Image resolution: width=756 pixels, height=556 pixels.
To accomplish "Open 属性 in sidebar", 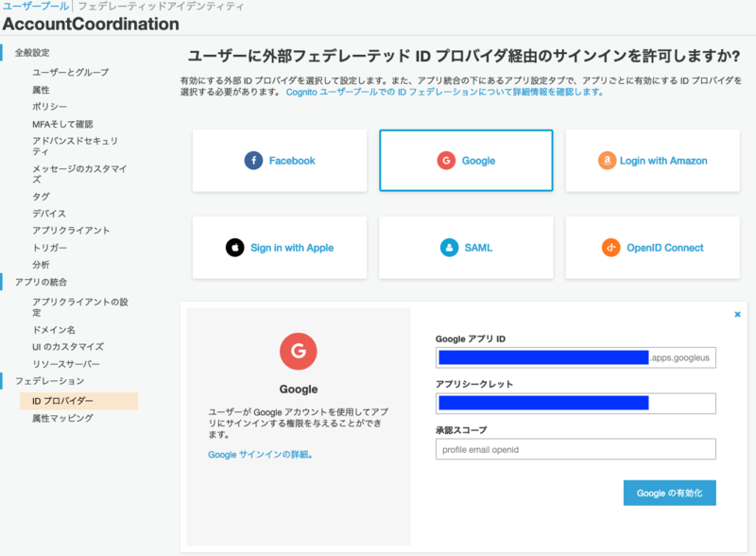I will pos(41,90).
